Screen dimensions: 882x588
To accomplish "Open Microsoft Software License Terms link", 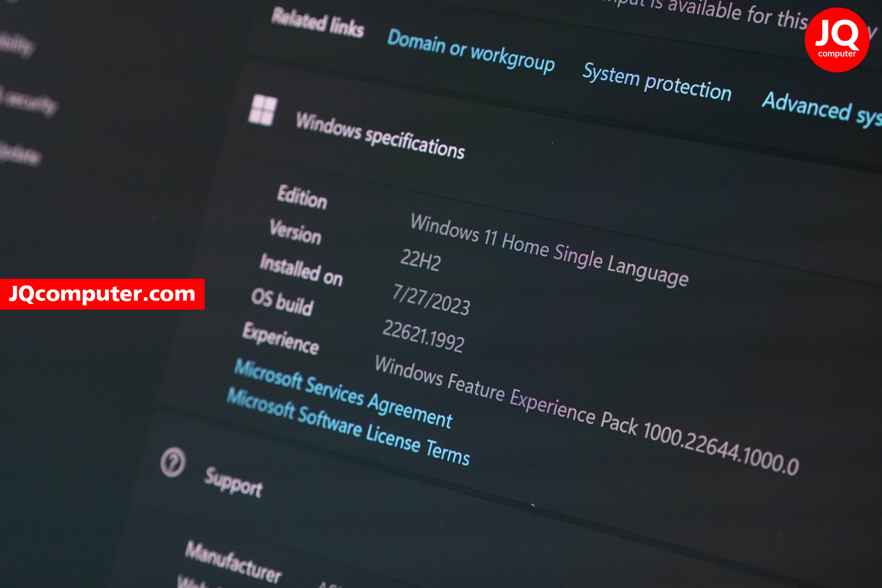I will click(x=348, y=427).
